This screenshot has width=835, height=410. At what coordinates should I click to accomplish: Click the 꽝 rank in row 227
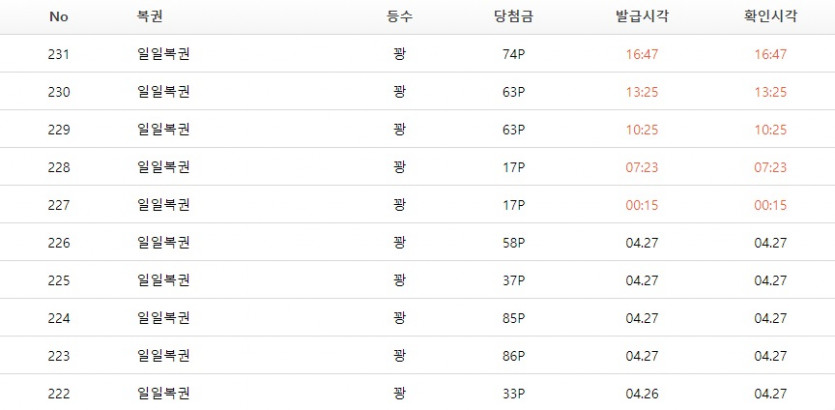(400, 205)
